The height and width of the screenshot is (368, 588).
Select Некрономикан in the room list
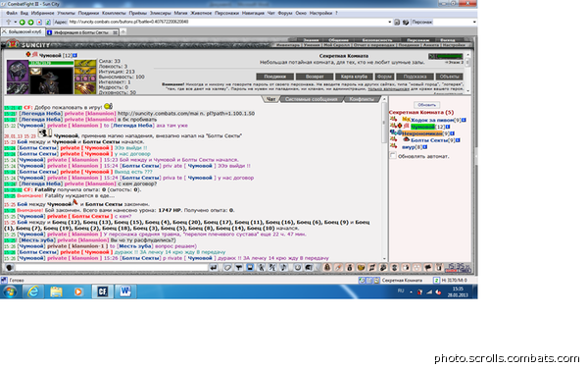[422, 133]
